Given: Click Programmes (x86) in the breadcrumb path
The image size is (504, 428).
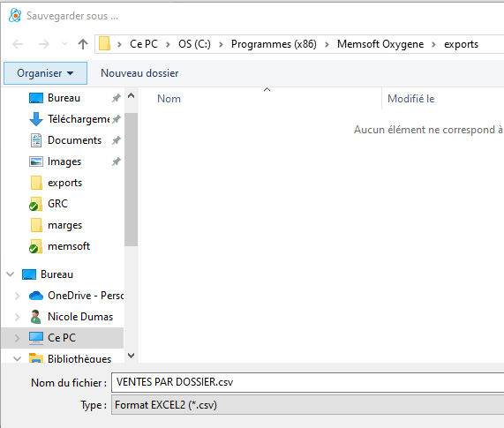Looking at the screenshot, I should tap(274, 44).
